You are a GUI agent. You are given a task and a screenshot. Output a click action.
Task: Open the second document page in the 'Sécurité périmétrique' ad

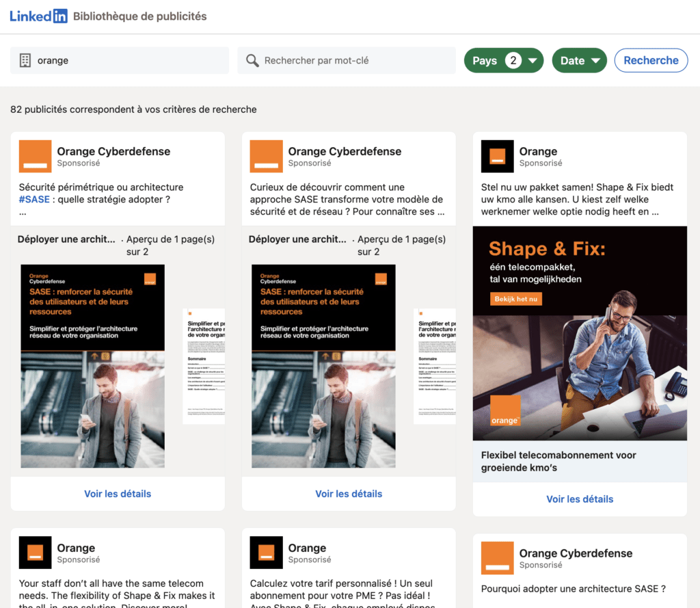204,367
